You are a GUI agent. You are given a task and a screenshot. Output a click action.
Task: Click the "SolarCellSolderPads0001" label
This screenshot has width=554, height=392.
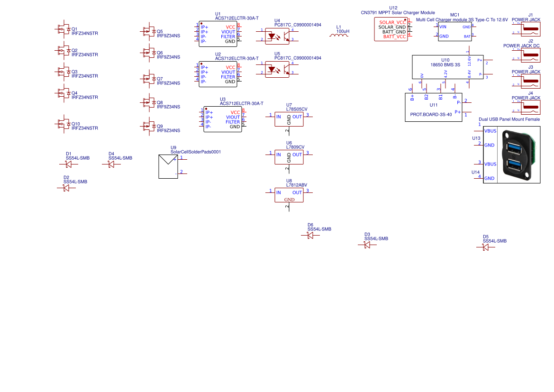click(196, 152)
